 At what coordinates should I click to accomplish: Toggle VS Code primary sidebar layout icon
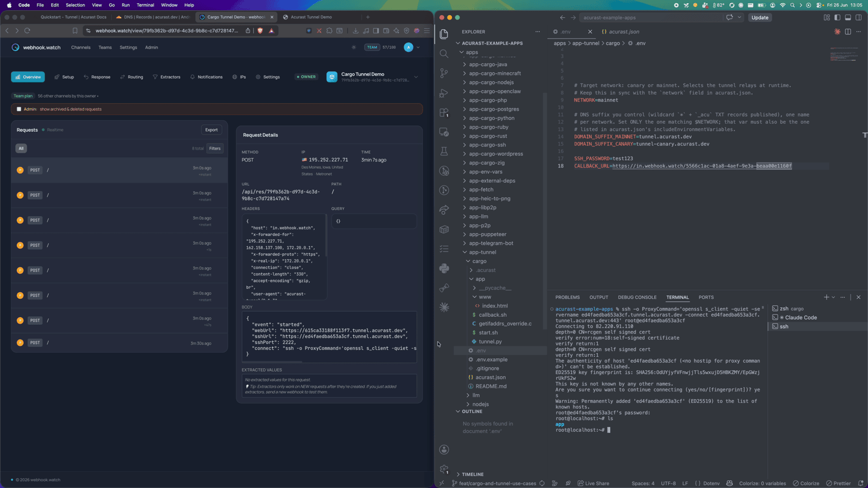837,17
